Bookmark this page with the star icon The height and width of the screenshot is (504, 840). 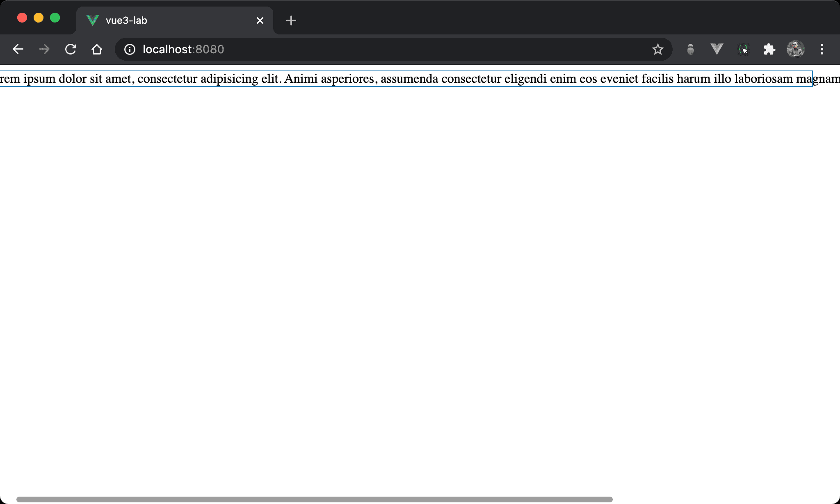tap(657, 50)
